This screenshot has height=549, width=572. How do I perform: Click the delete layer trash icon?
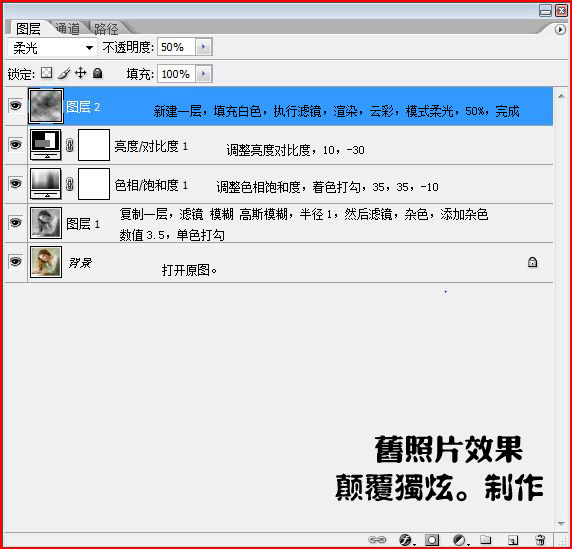click(x=540, y=540)
